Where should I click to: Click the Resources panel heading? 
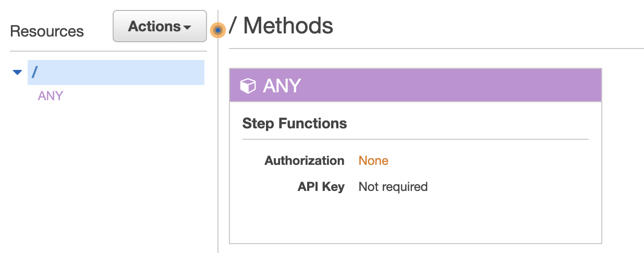47,31
